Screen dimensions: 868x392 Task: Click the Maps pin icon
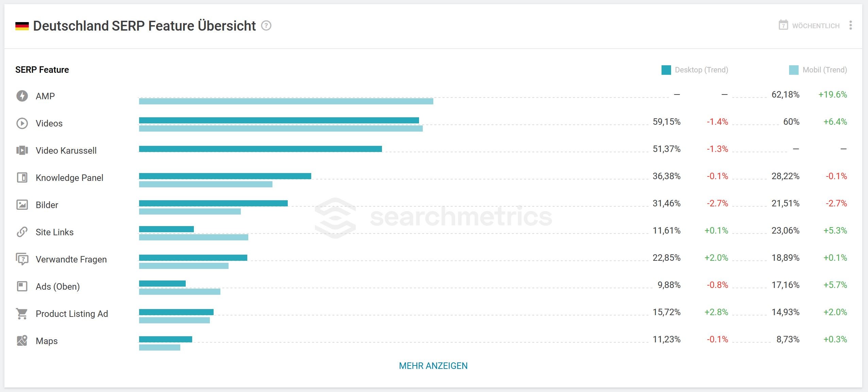click(22, 341)
